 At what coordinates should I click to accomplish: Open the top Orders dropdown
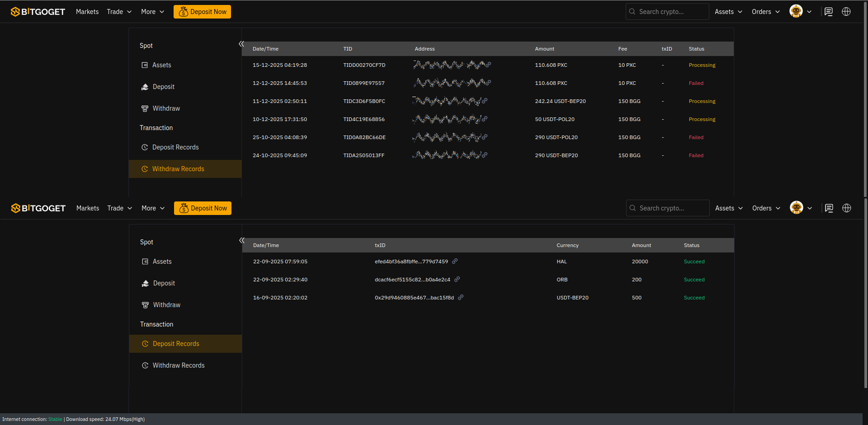(x=765, y=12)
